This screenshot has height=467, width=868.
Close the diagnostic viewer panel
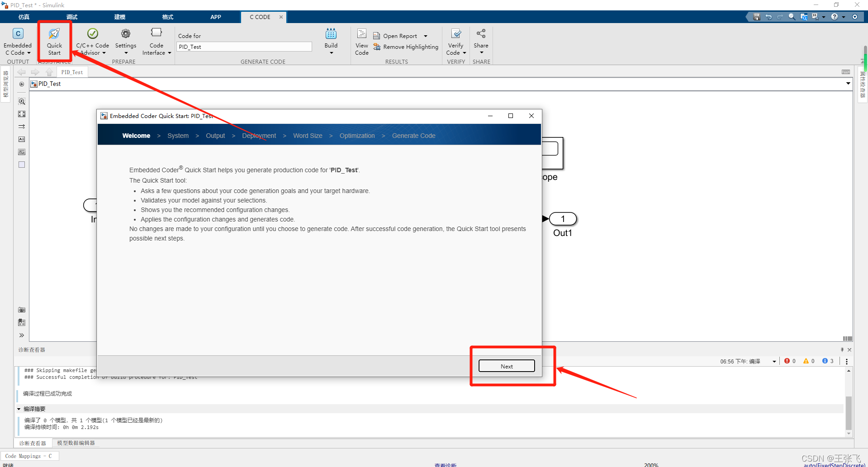pos(849,349)
